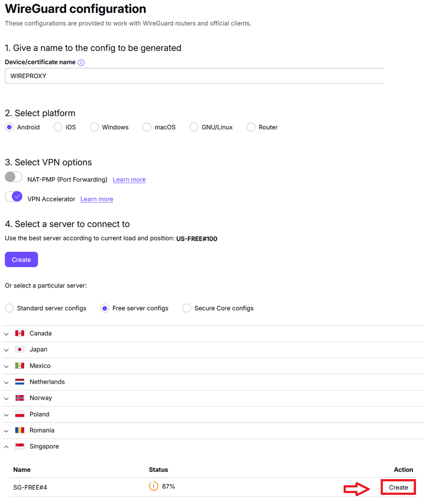Click the device name info icon

[x=81, y=62]
